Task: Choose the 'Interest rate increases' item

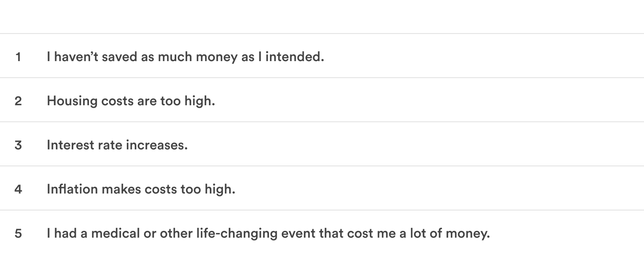Action: coord(322,144)
